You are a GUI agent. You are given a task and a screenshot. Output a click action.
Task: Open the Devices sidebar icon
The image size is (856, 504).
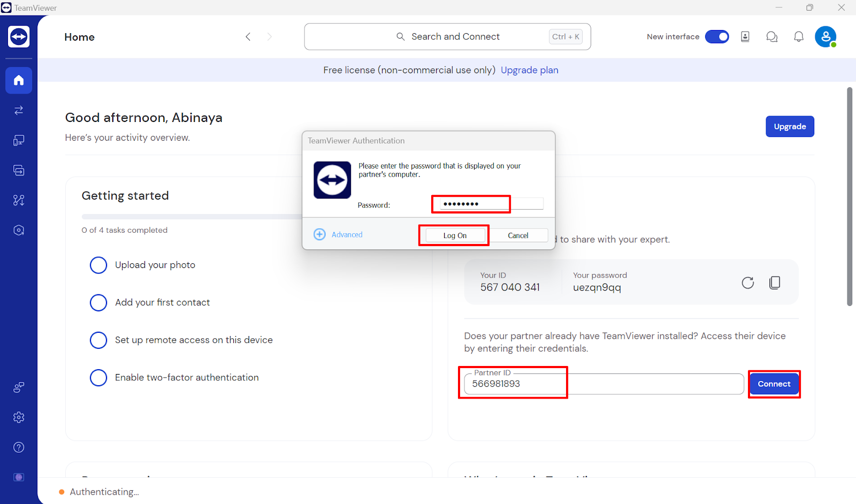pyautogui.click(x=19, y=140)
